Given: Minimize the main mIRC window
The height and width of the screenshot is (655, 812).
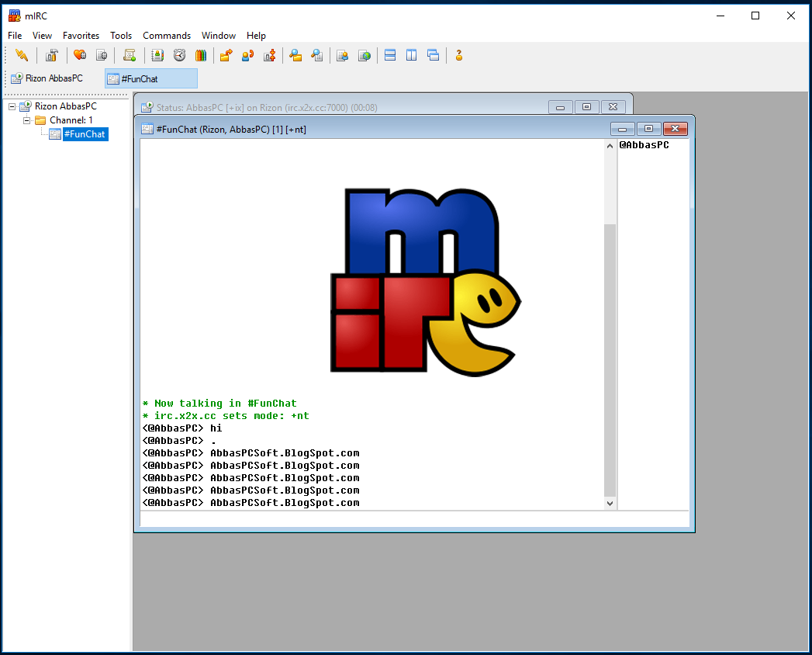Looking at the screenshot, I should click(720, 16).
